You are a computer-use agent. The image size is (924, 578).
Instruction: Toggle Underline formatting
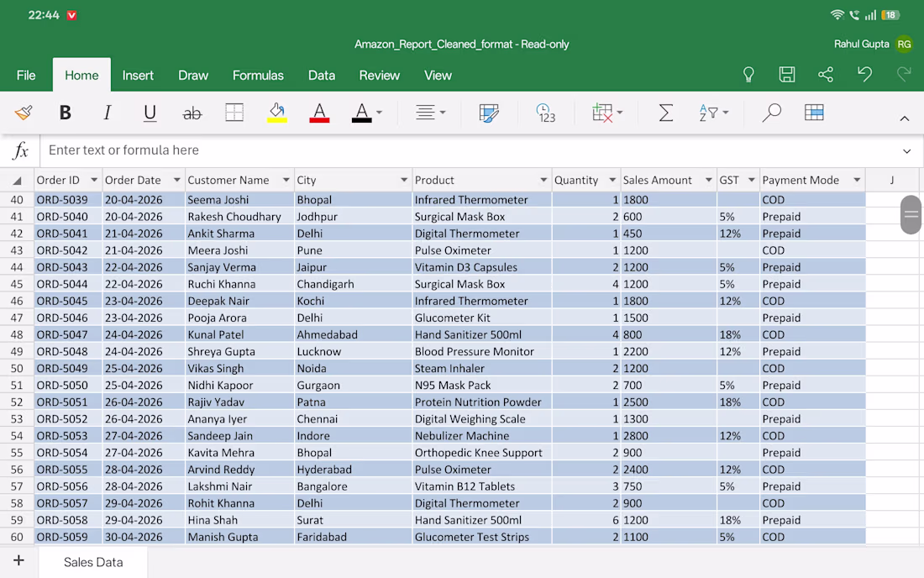(150, 113)
